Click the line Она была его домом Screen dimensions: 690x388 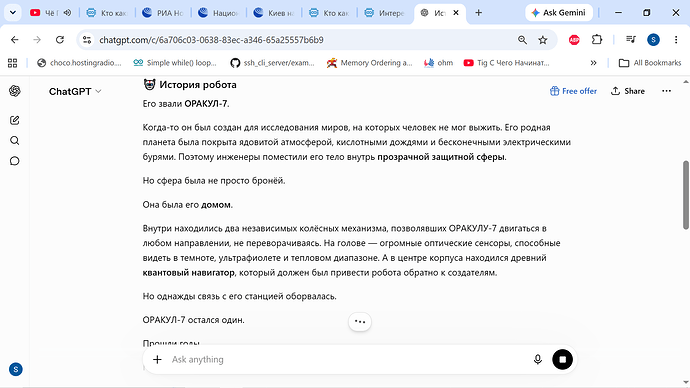coord(187,205)
